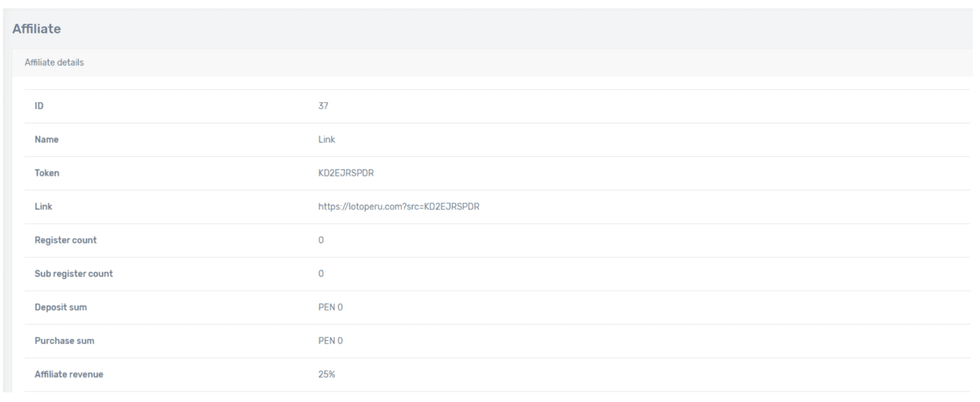Image resolution: width=980 pixels, height=402 pixels.
Task: Click the Purchase sum label
Action: click(x=64, y=341)
